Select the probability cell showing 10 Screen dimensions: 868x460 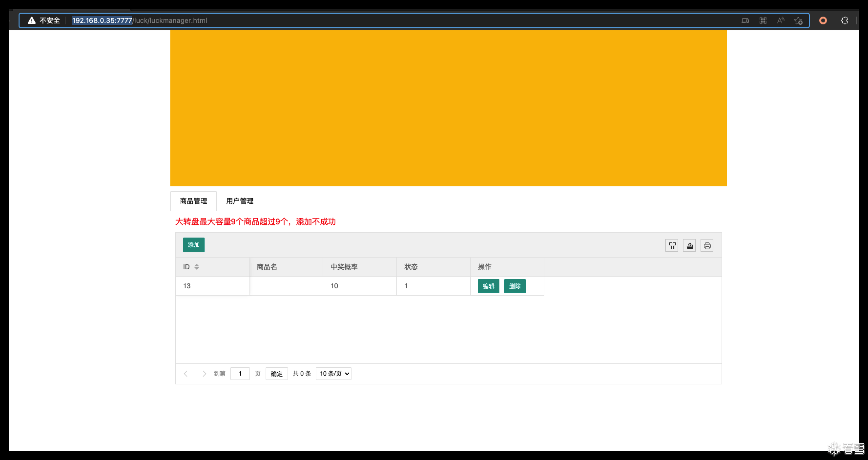tap(360, 286)
